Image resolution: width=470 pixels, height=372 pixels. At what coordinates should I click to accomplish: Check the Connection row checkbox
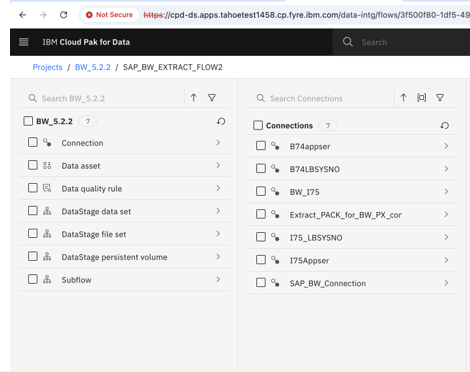[33, 142]
